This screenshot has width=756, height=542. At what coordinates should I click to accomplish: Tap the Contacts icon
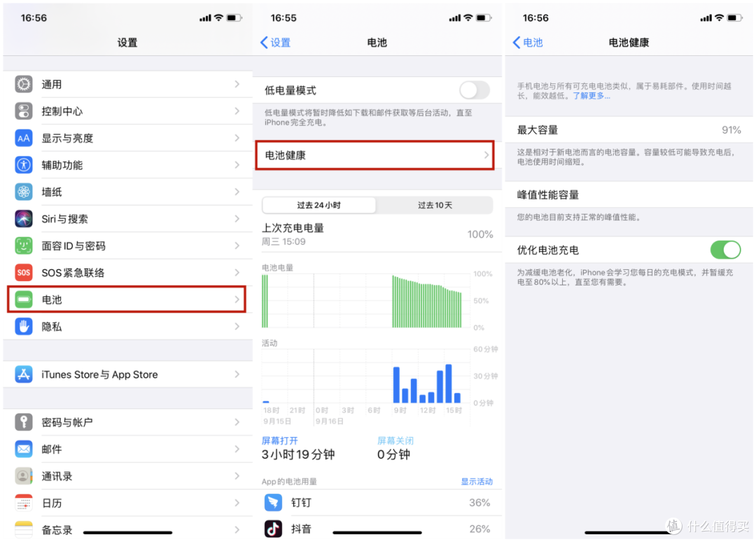24,476
